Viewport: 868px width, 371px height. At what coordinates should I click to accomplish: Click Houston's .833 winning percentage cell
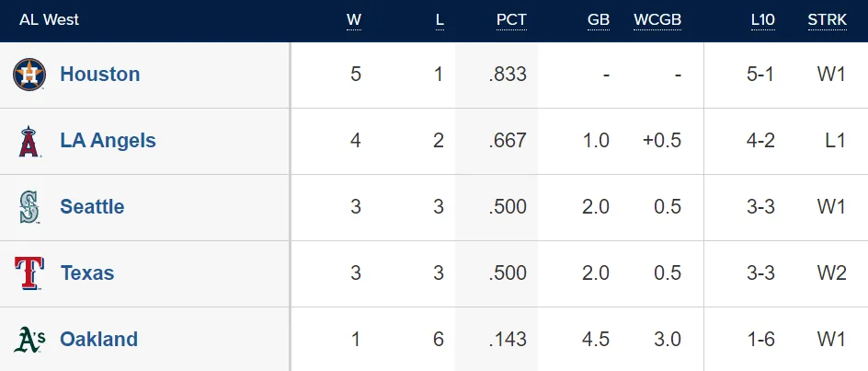(508, 75)
